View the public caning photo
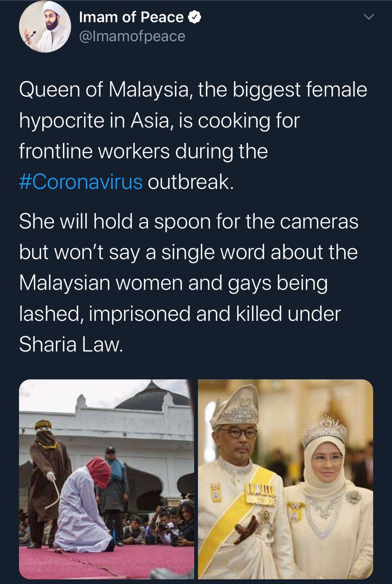Viewport: 392px width, 584px height. click(106, 479)
